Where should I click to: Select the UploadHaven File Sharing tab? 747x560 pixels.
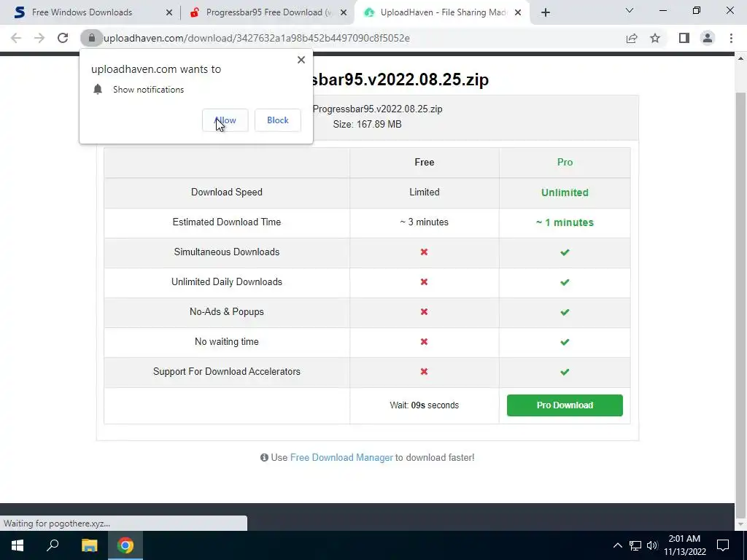point(444,12)
